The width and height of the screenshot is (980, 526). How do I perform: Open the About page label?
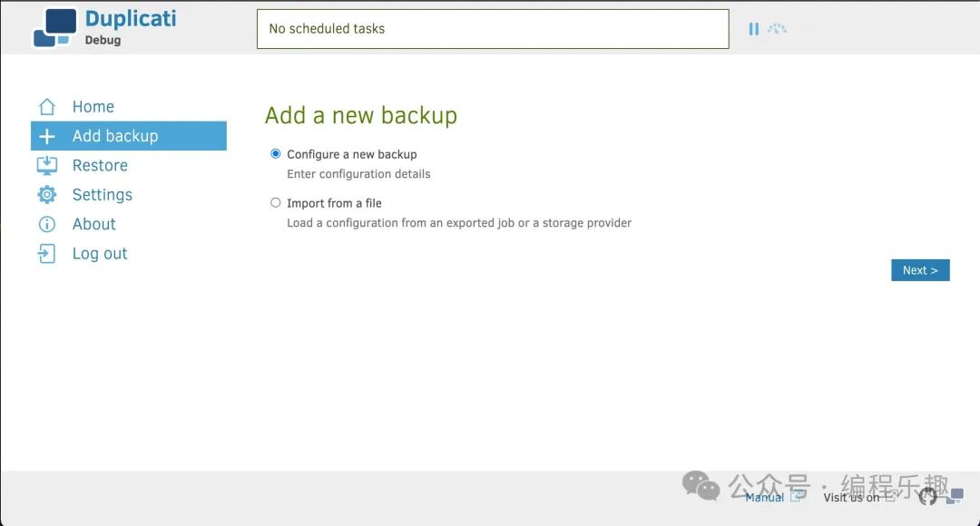tap(94, 224)
